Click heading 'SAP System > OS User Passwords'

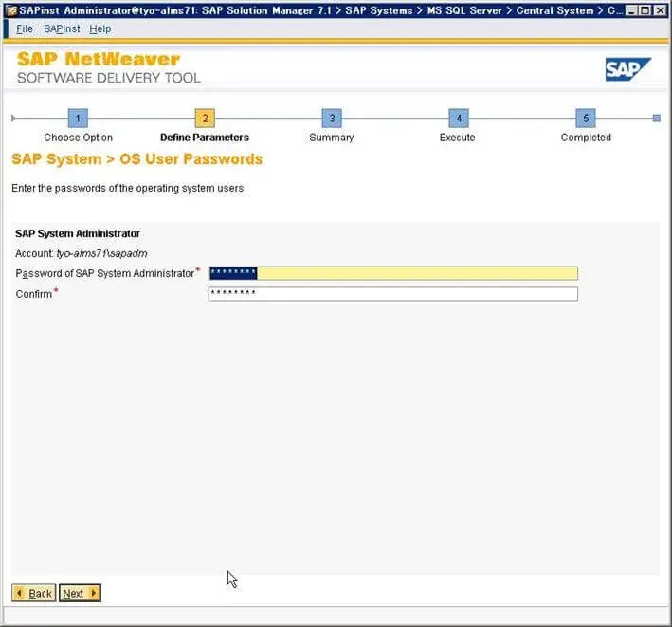[137, 159]
